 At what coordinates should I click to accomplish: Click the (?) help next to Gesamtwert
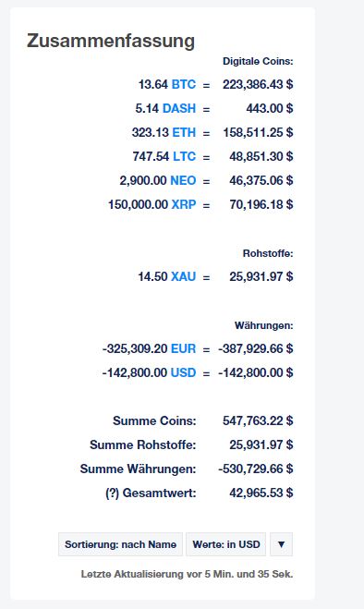113,493
